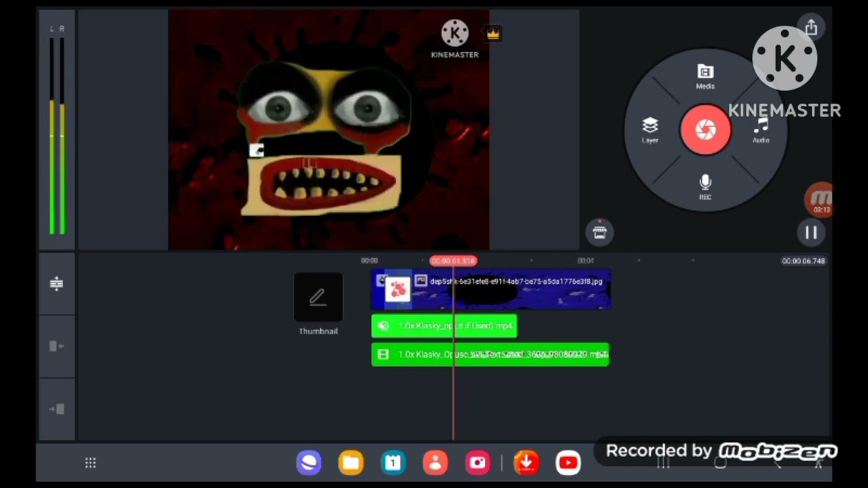Select the Klasky audio clip with mute icon
The height and width of the screenshot is (488, 868).
(x=444, y=326)
